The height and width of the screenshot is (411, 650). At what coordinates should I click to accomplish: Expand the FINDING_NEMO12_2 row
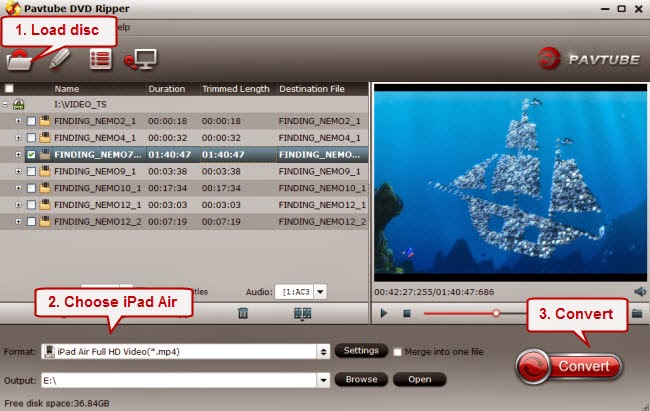coord(18,221)
